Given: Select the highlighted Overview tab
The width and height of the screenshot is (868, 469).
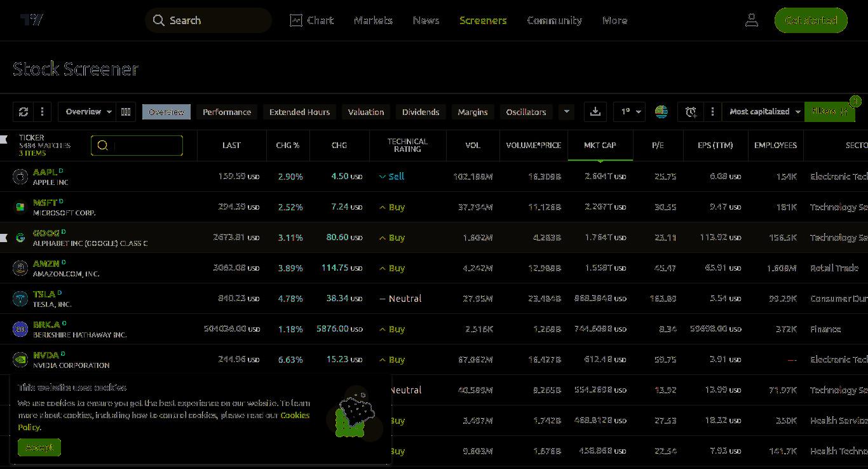Looking at the screenshot, I should tap(166, 112).
